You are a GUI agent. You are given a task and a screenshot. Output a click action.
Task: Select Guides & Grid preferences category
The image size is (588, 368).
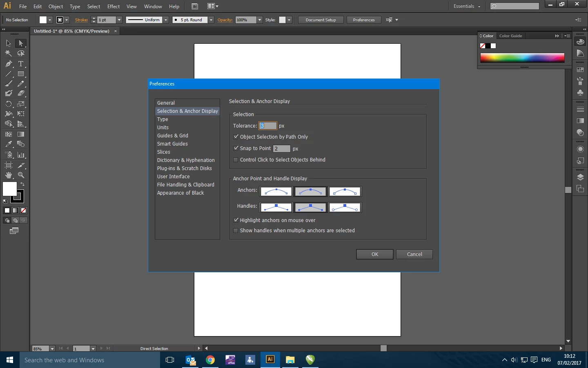tap(187, 136)
